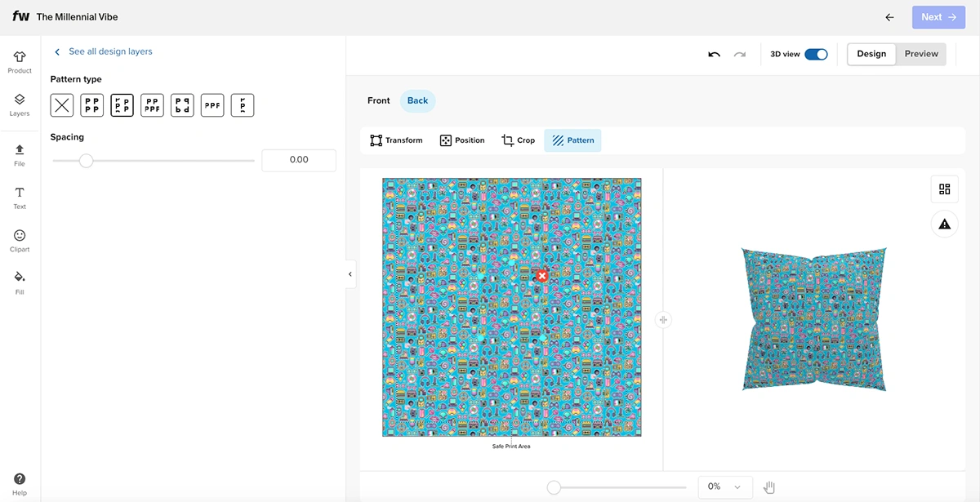Choose the first grid pattern type
This screenshot has height=502, width=980.
92,104
